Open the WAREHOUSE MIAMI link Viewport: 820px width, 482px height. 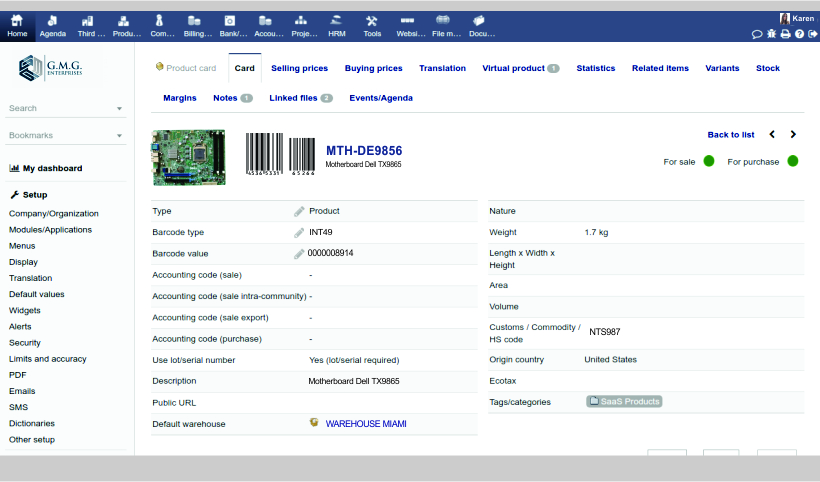pos(366,424)
